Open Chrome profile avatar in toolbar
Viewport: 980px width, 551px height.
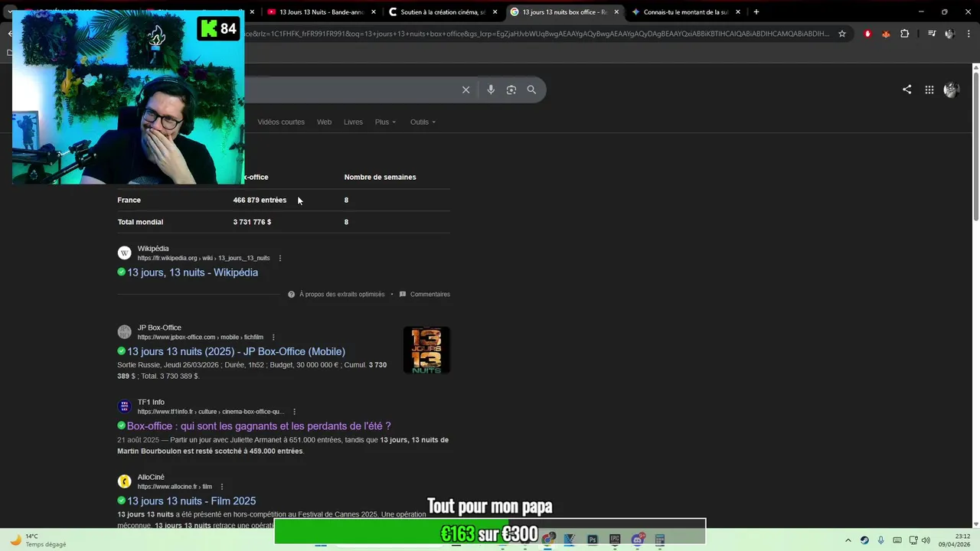pyautogui.click(x=949, y=34)
